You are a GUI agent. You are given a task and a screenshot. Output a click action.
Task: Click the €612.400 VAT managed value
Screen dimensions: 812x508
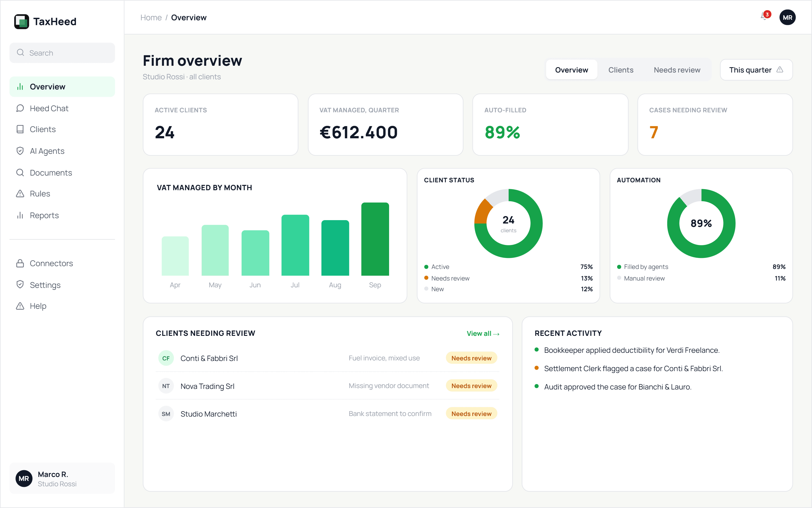[358, 132]
